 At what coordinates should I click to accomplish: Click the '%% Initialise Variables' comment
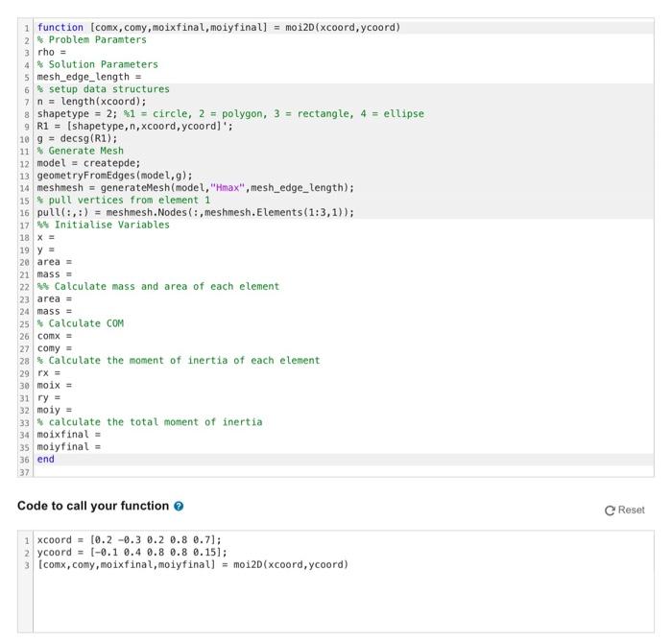tap(104, 225)
